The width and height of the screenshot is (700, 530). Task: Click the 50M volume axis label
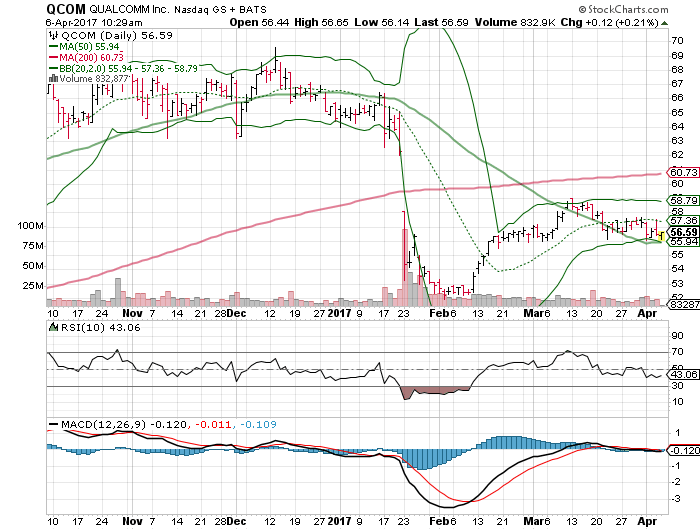[x=33, y=266]
